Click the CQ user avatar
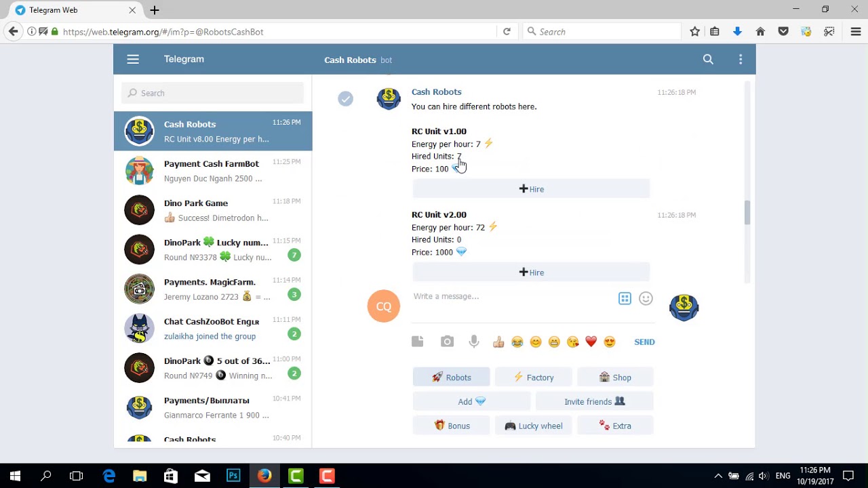Screen dimensions: 868x488 click(384, 306)
